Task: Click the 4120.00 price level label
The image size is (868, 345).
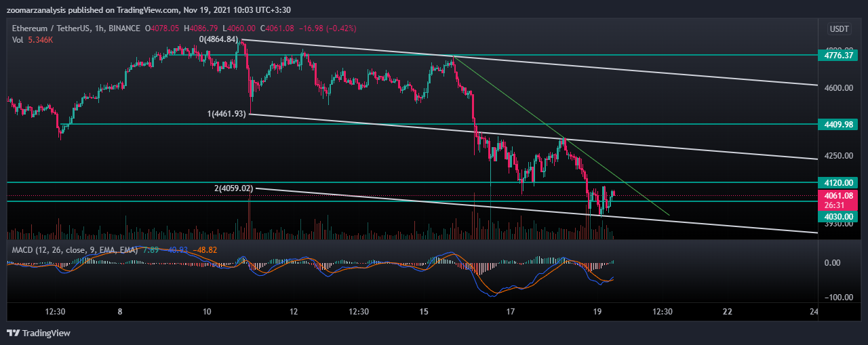Action: (x=839, y=182)
